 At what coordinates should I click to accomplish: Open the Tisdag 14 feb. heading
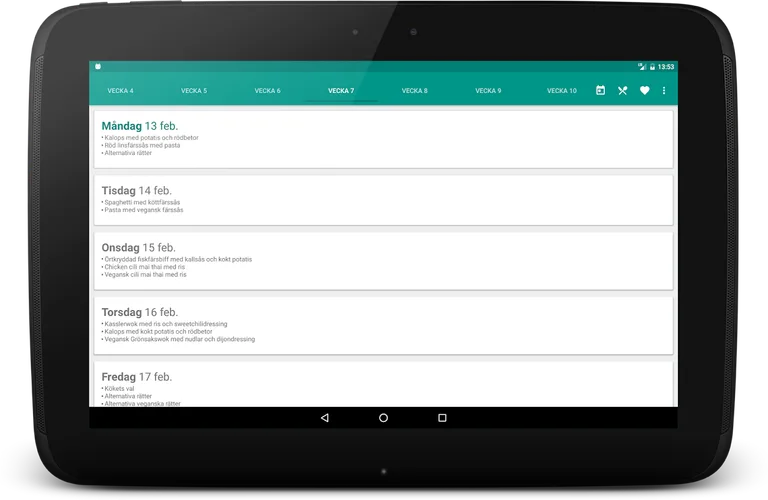(137, 190)
